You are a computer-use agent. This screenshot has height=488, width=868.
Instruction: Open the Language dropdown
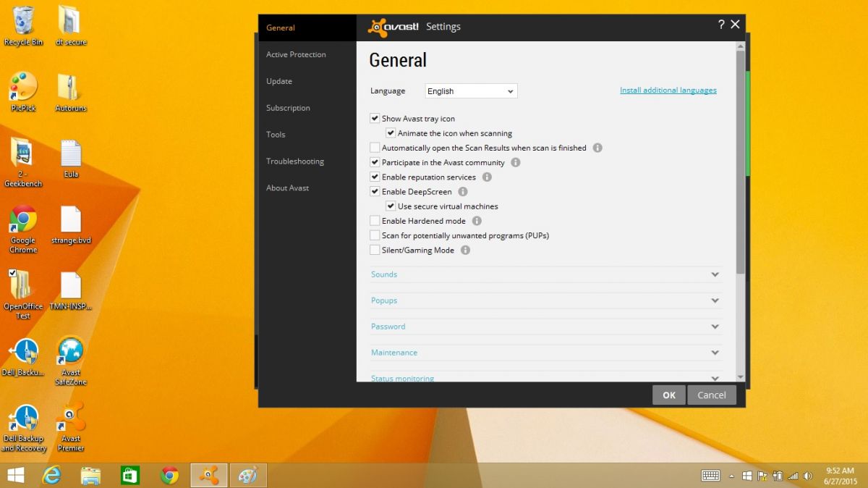(x=471, y=91)
